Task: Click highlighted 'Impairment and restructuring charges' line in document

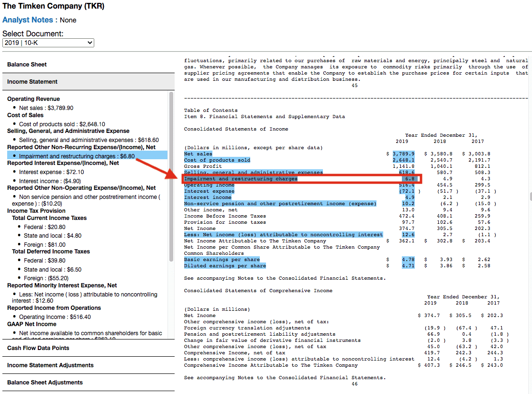Action: [241, 179]
